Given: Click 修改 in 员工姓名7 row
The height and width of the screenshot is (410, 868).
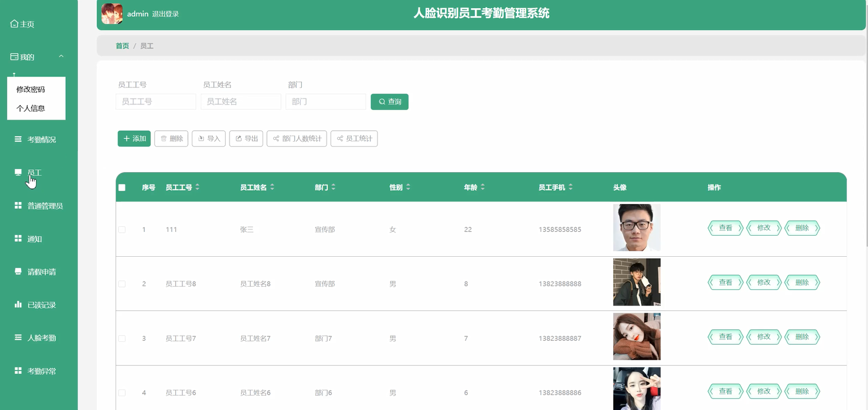Looking at the screenshot, I should tap(764, 337).
